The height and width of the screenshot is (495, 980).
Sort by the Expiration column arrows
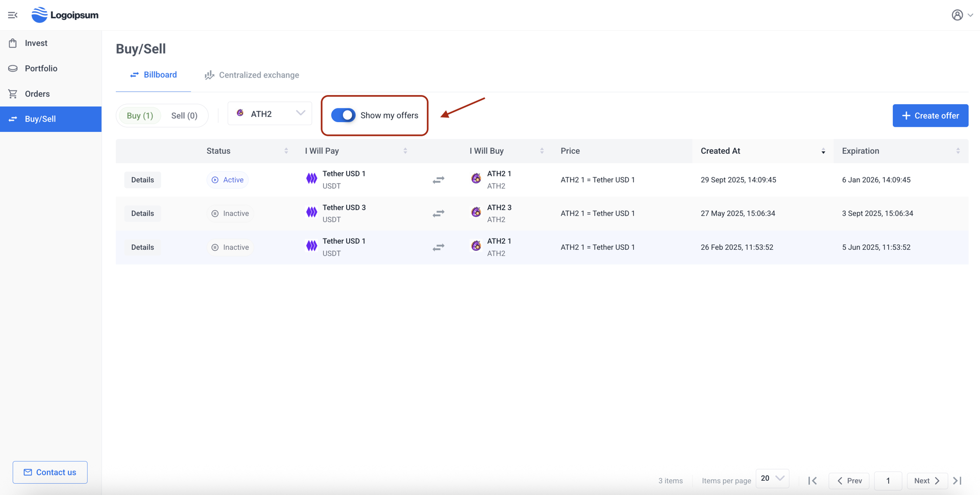point(958,151)
